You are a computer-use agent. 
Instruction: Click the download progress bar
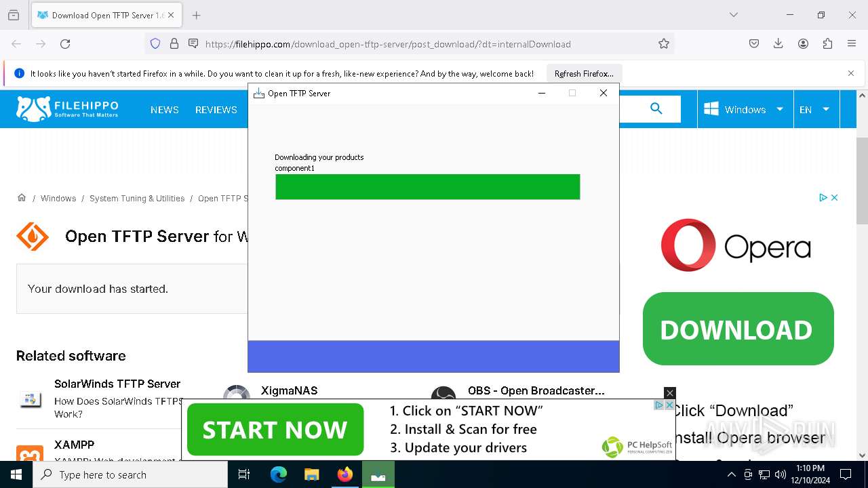427,187
